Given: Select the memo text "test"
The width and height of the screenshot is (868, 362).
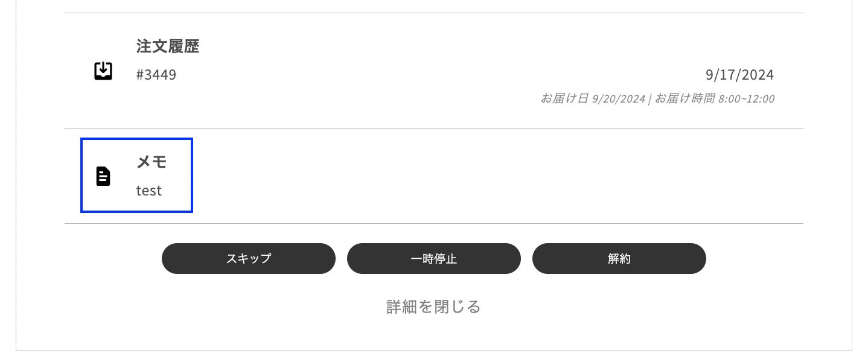Looking at the screenshot, I should tap(149, 191).
